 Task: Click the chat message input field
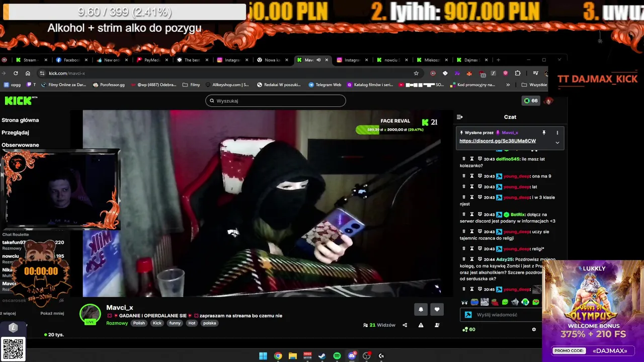pos(501,315)
